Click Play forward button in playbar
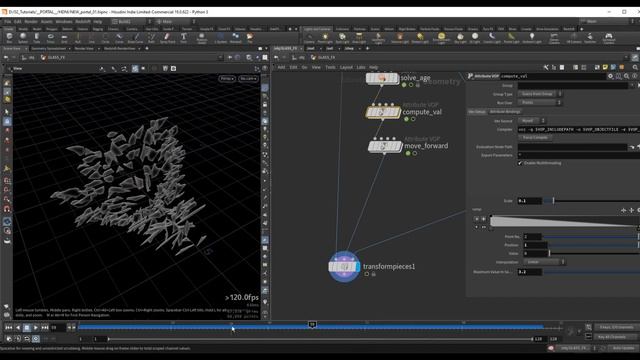This screenshot has width=640, height=360. tap(36, 327)
